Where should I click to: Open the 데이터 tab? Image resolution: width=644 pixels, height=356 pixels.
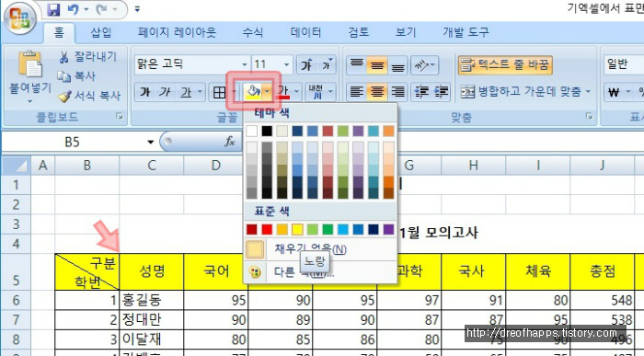click(x=305, y=32)
